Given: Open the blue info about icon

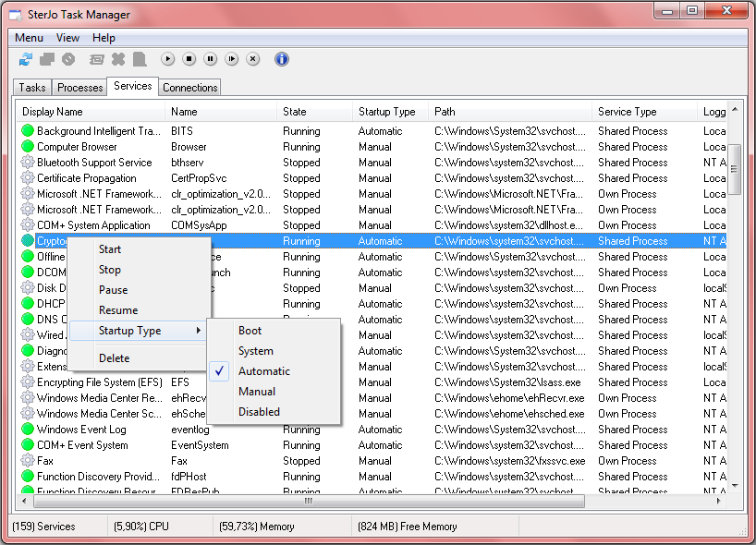Looking at the screenshot, I should click(282, 59).
